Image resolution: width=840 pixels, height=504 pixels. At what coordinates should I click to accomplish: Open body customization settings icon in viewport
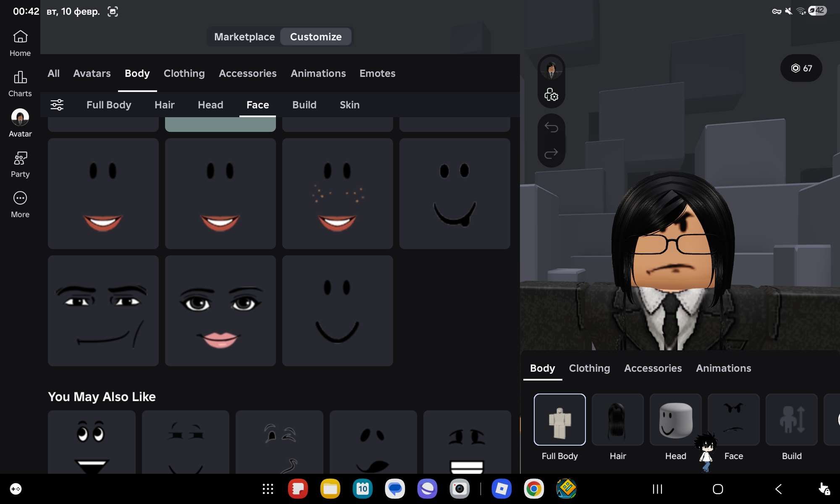pos(551,96)
